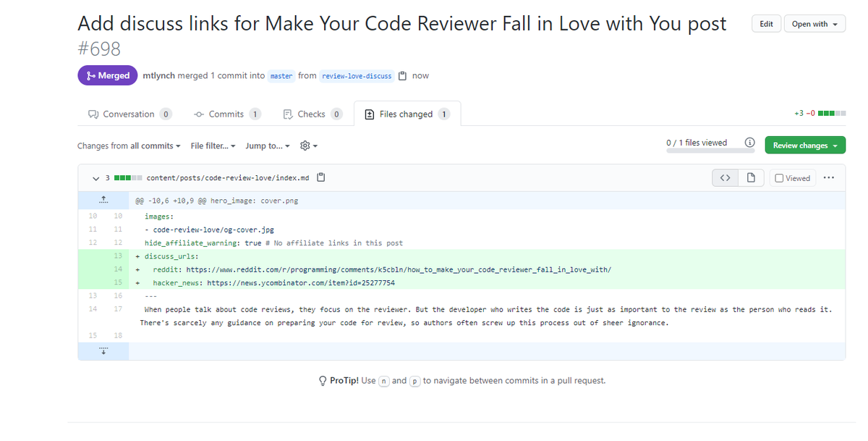The height and width of the screenshot is (441, 868).
Task: Select the Files changed tab
Action: 407,114
